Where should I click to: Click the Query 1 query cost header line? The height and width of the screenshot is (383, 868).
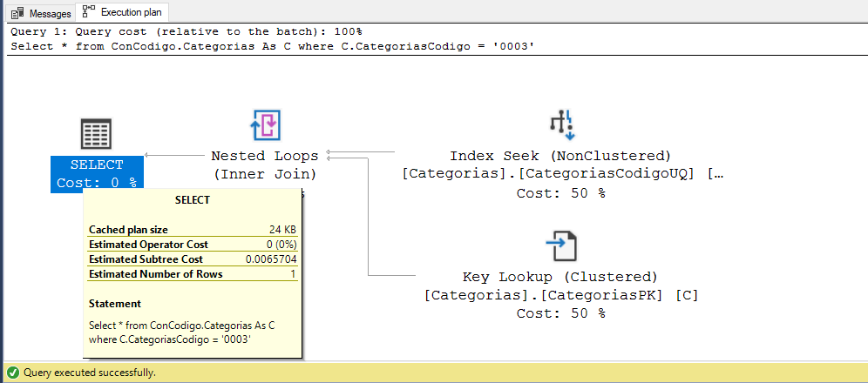[x=186, y=32]
